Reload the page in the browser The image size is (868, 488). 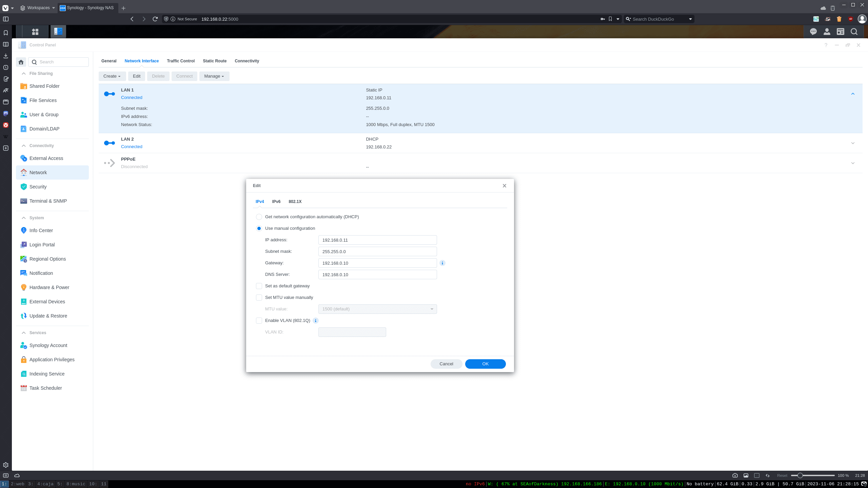pyautogui.click(x=155, y=19)
